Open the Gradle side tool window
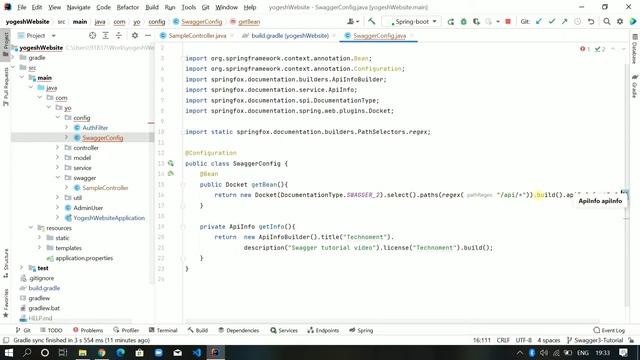640x360 pixels. (635, 86)
